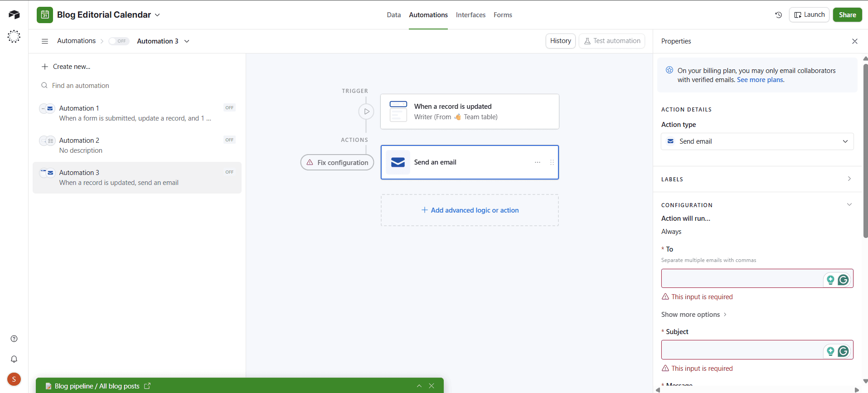Close the Properties panel
This screenshot has height=393, width=868.
tap(854, 41)
